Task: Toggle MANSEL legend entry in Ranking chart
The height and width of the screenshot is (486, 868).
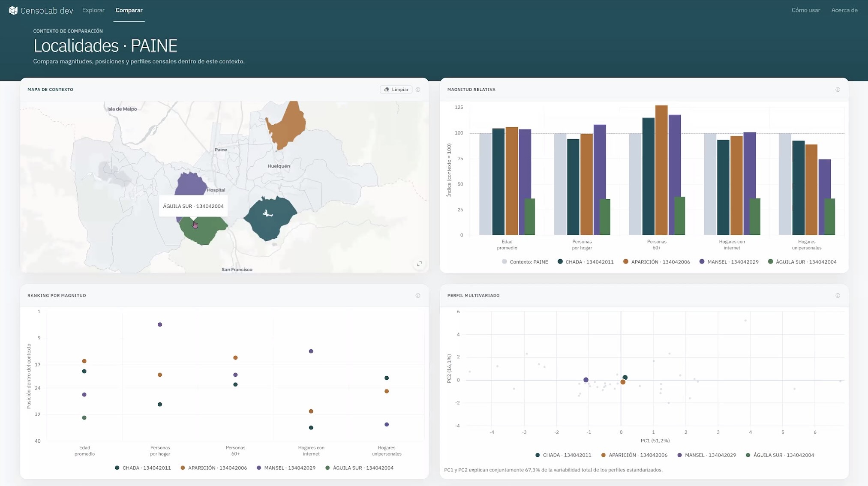Action: click(286, 468)
